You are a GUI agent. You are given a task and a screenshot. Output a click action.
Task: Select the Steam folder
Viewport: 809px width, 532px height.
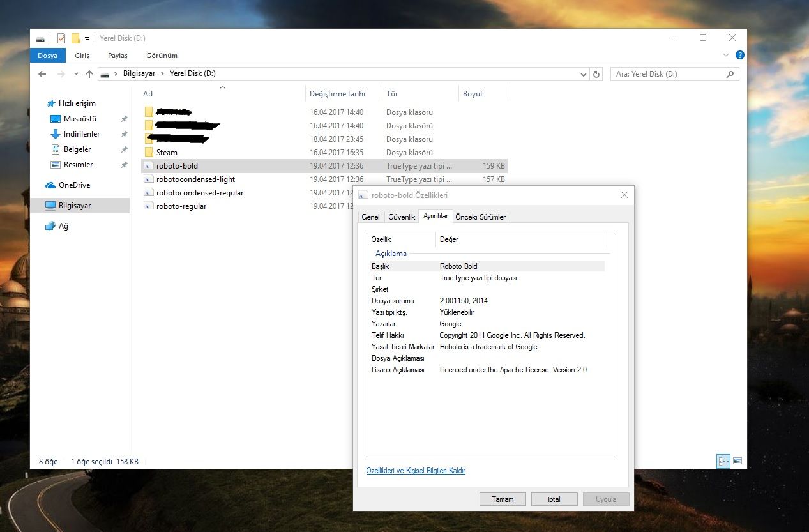click(167, 153)
